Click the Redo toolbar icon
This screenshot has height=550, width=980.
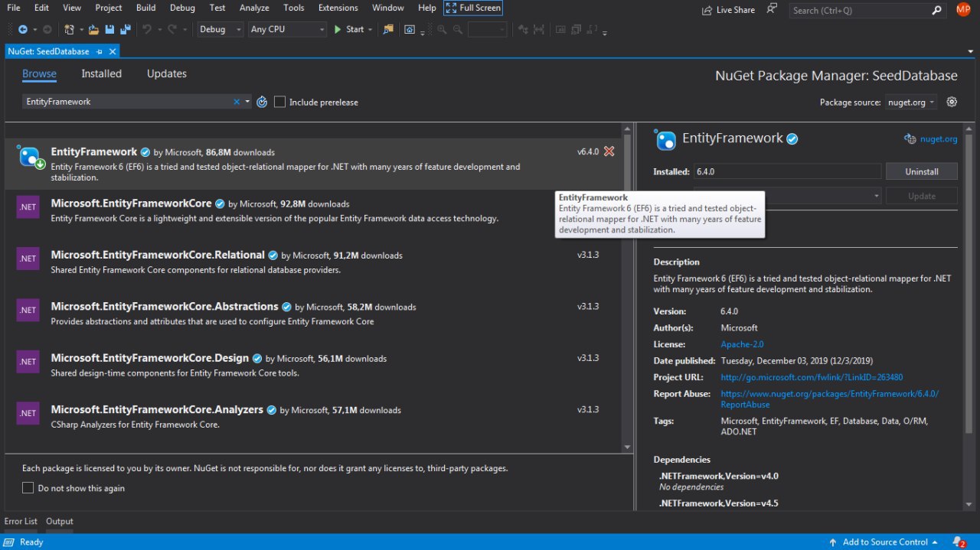tap(171, 29)
